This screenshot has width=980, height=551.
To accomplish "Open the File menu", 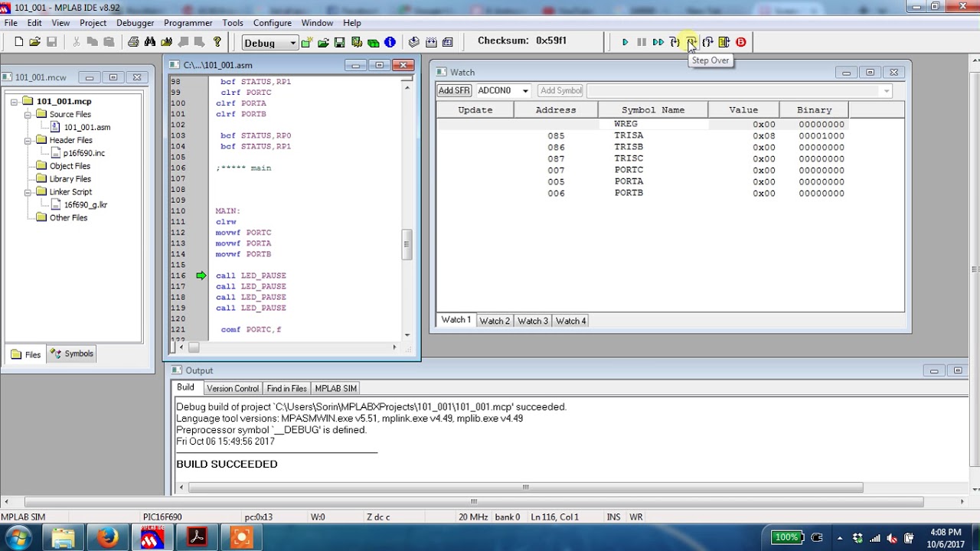I will click(x=11, y=23).
